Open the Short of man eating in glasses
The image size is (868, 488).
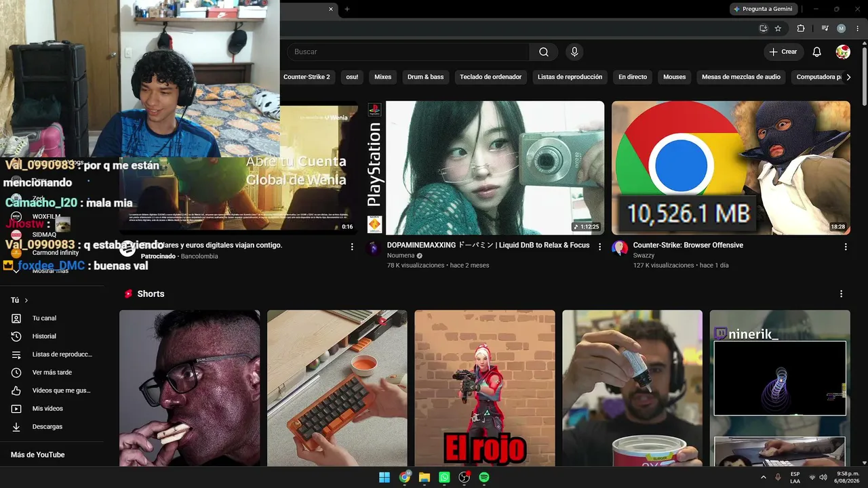tap(189, 388)
